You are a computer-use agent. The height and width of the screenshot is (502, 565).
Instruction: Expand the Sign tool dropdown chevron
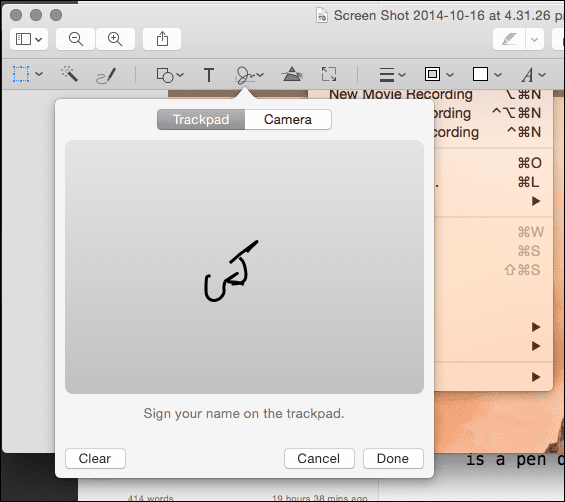pyautogui.click(x=260, y=75)
